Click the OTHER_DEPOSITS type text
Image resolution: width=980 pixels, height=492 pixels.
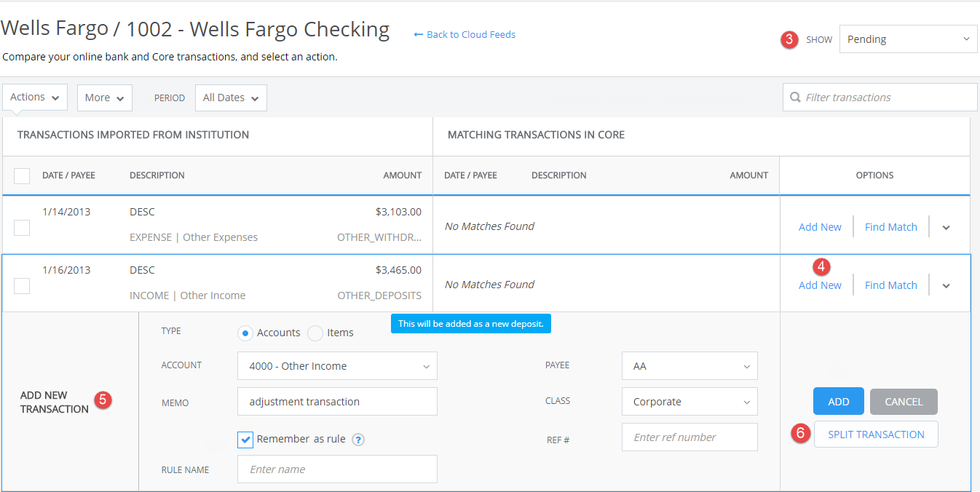(379, 295)
